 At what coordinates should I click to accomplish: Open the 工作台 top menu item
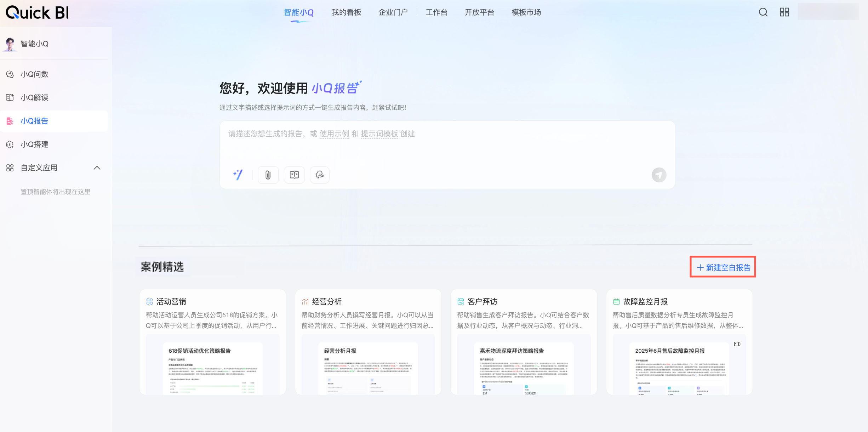(436, 12)
